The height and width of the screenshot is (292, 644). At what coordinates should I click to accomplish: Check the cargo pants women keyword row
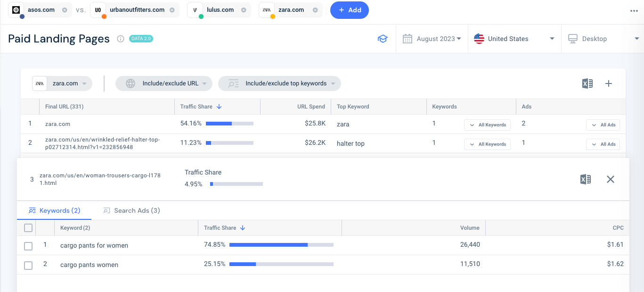point(28,265)
